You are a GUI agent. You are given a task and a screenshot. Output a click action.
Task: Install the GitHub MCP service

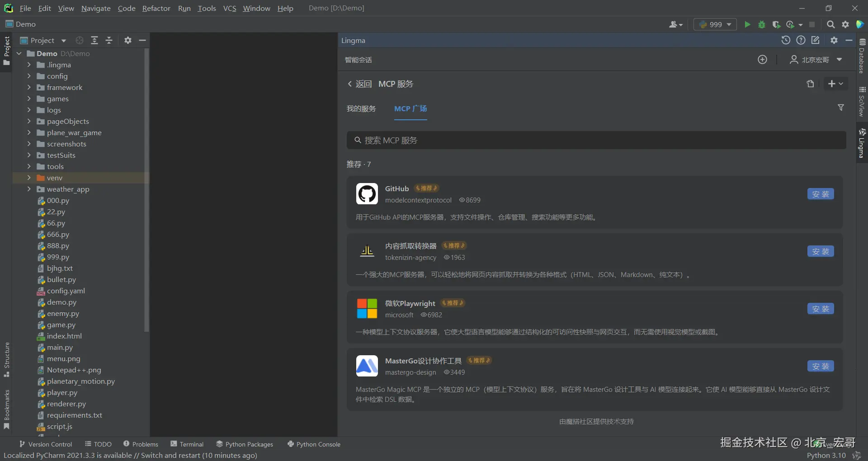coord(821,194)
